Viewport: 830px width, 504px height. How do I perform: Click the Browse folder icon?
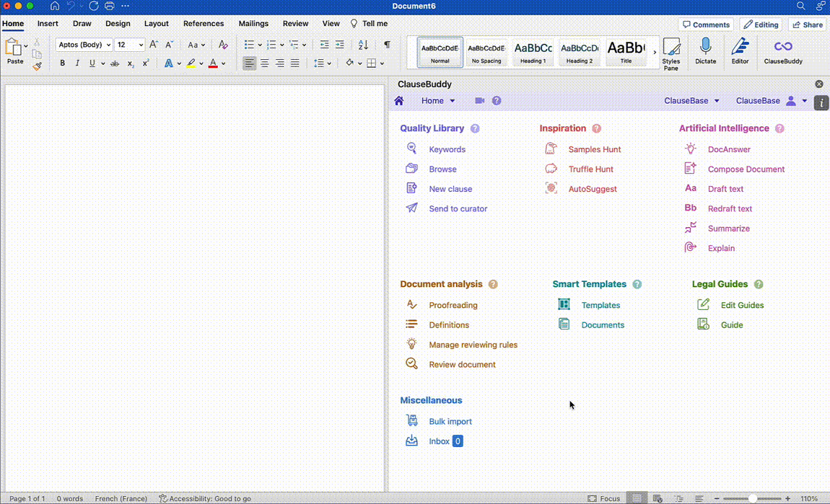click(411, 169)
